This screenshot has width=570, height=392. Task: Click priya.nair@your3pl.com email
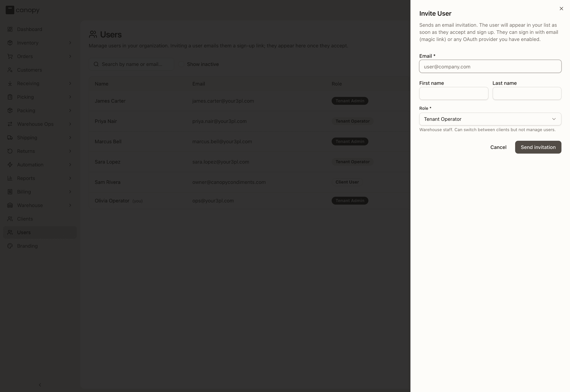(x=219, y=121)
